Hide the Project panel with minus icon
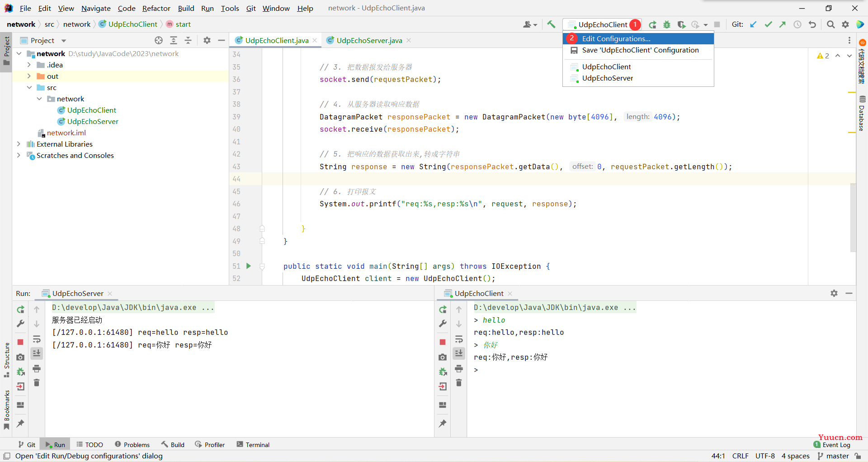 (222, 40)
